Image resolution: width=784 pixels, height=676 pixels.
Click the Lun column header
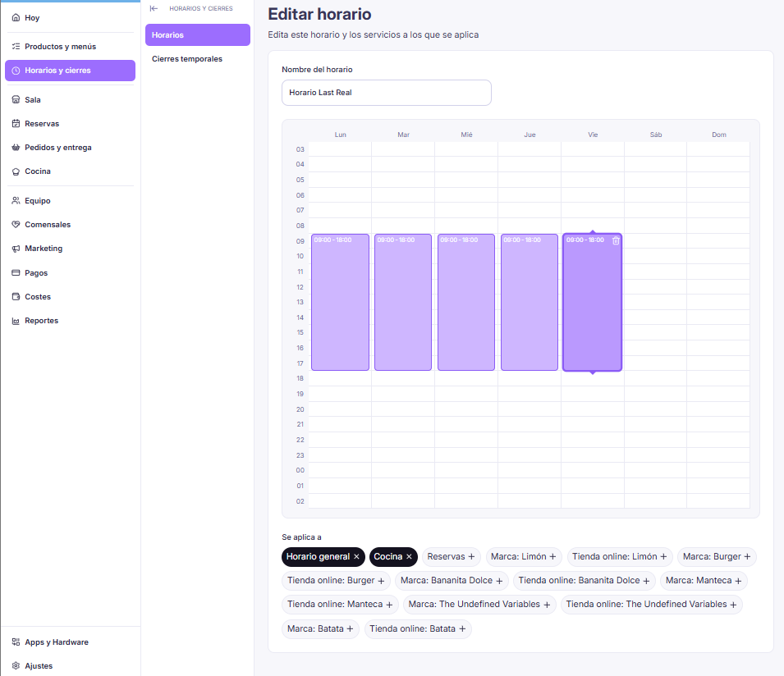pos(341,135)
